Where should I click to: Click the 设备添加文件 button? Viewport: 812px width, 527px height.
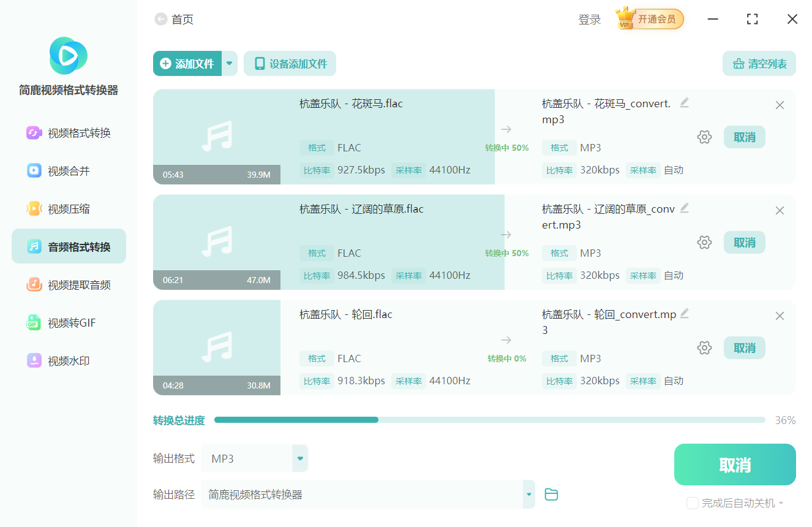[290, 64]
